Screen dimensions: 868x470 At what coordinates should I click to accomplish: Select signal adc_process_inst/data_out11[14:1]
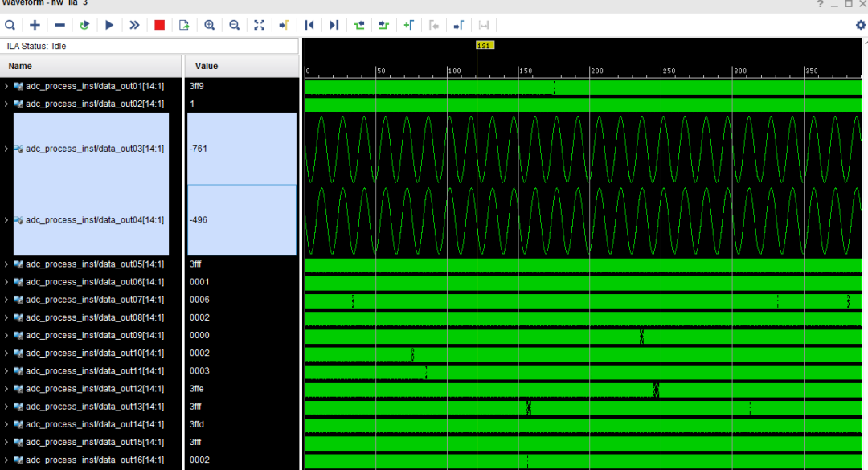pyautogui.click(x=95, y=371)
